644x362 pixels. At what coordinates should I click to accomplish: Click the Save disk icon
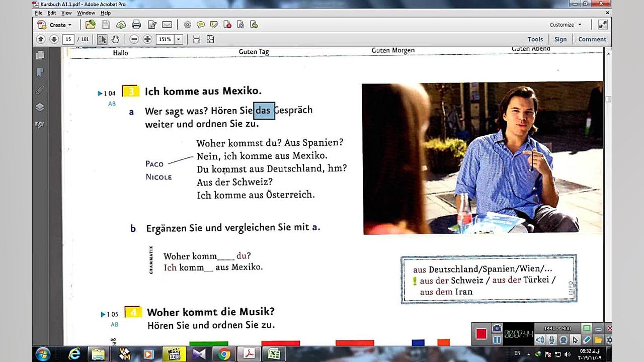(x=106, y=24)
